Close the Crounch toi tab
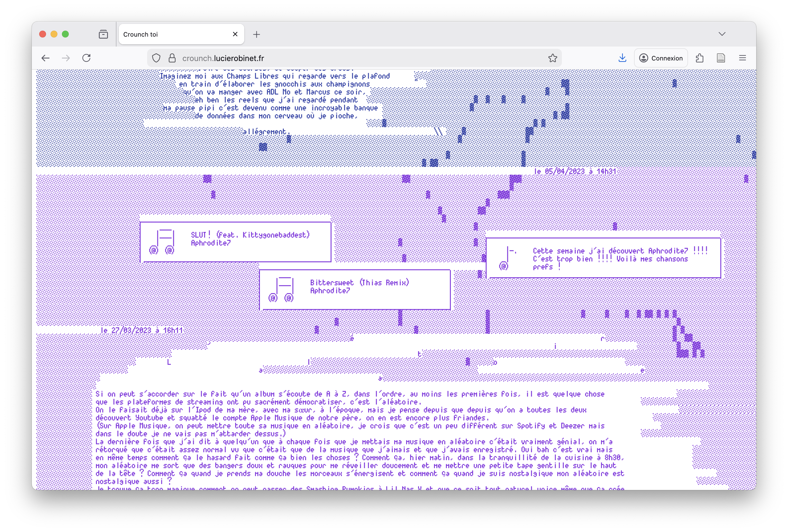Screen dimensions: 788x532 [x=235, y=34]
